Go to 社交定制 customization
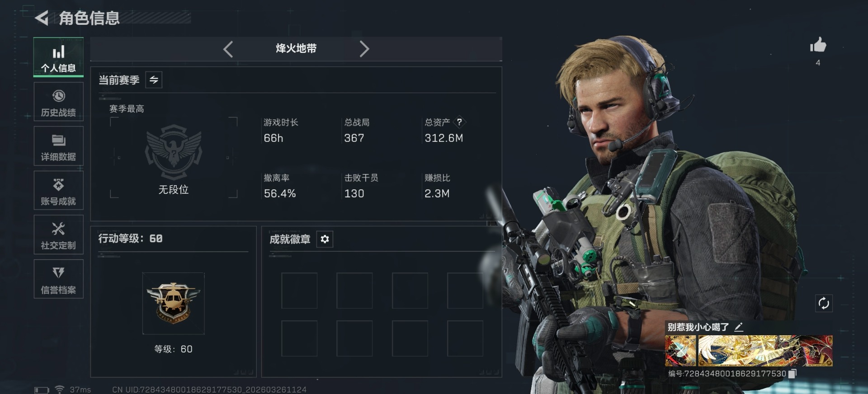868x394 pixels. pos(58,235)
